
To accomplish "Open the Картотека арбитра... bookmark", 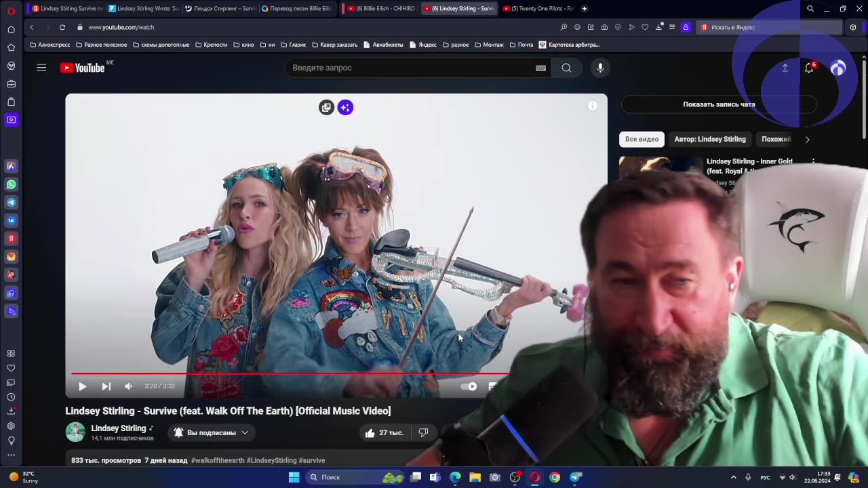I will [570, 45].
